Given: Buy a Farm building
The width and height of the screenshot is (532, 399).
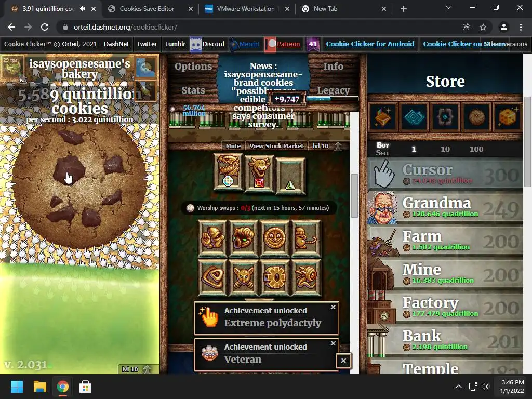Looking at the screenshot, I should [445, 241].
